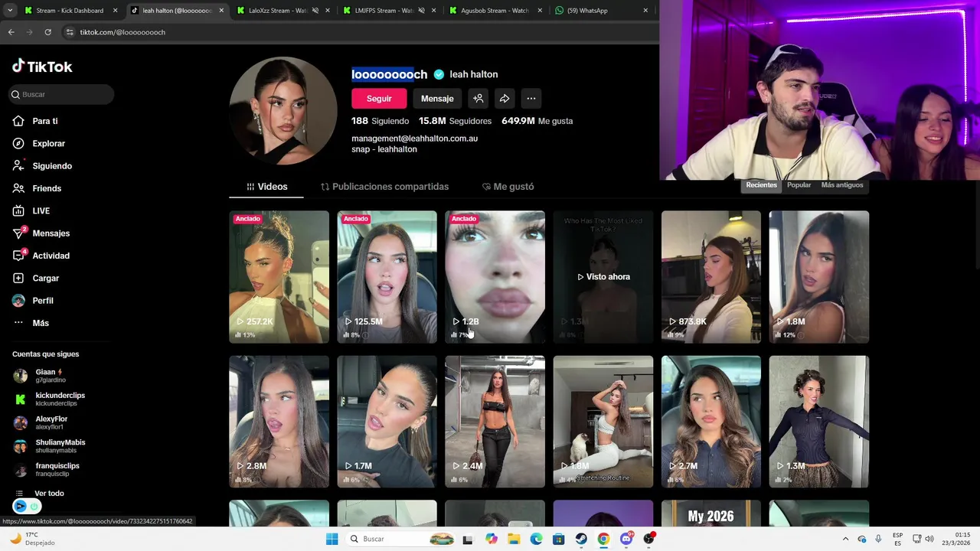Open Steam from the taskbar
980x551 pixels.
(x=581, y=539)
